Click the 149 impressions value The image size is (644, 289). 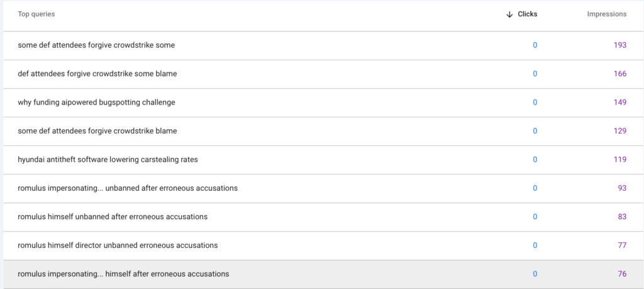click(620, 103)
